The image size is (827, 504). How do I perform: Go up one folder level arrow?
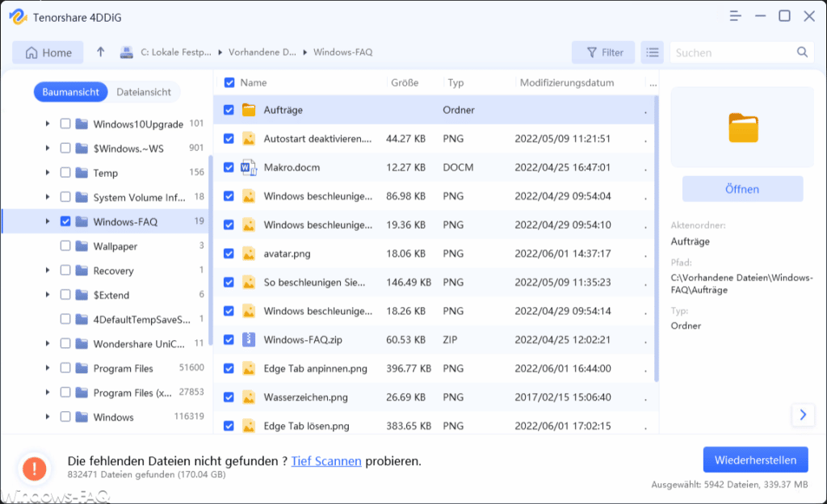(x=101, y=52)
